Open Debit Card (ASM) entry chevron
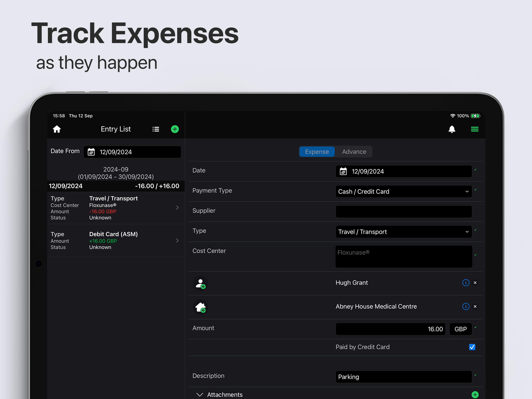This screenshot has height=399, width=532. coord(177,240)
